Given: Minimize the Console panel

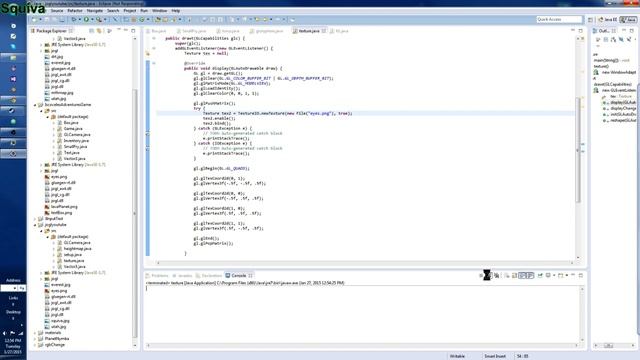Looking at the screenshot, I should (573, 276).
